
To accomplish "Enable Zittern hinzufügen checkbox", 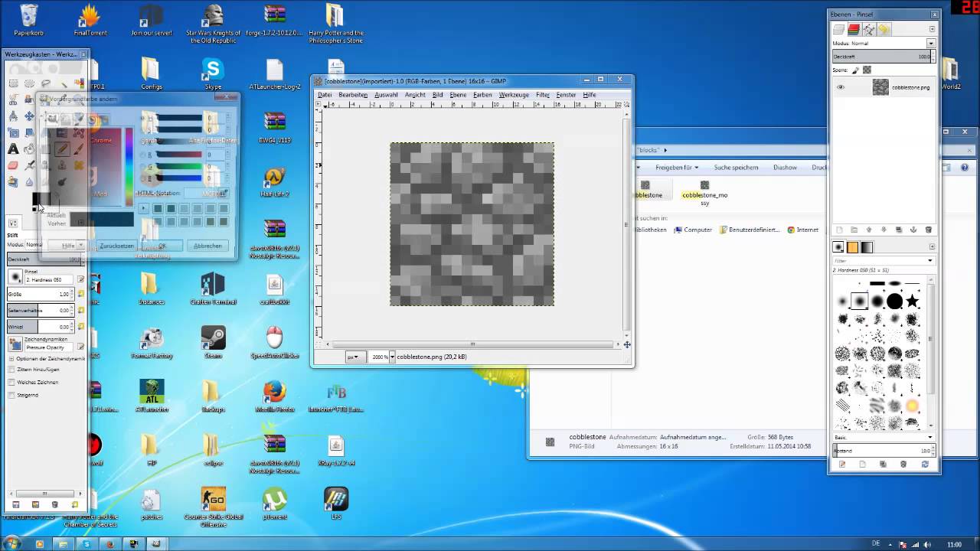I will (x=11, y=370).
